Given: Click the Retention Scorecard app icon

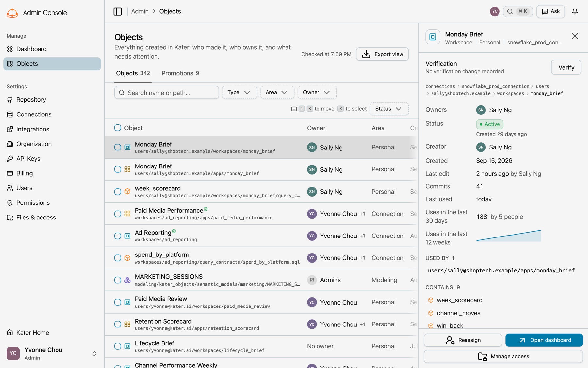Looking at the screenshot, I should click(x=127, y=324).
